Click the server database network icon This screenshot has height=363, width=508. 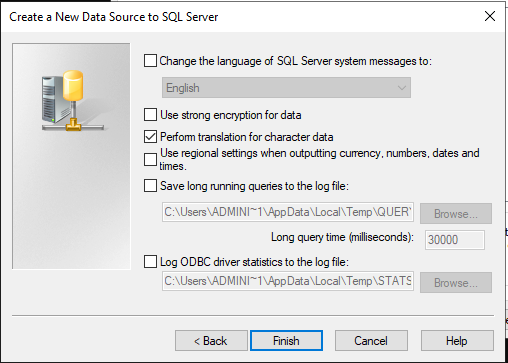tap(72, 101)
